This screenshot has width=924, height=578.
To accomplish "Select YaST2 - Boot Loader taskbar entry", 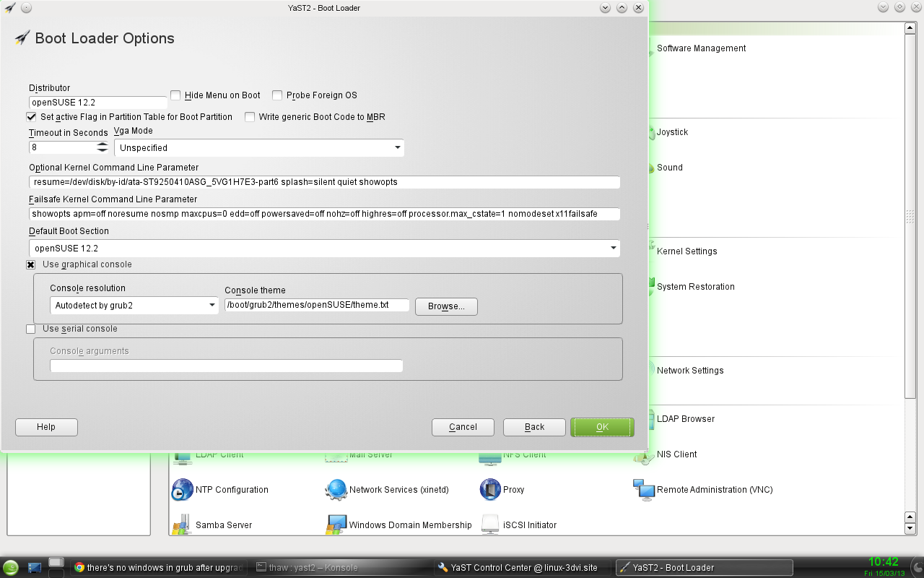I will point(705,568).
